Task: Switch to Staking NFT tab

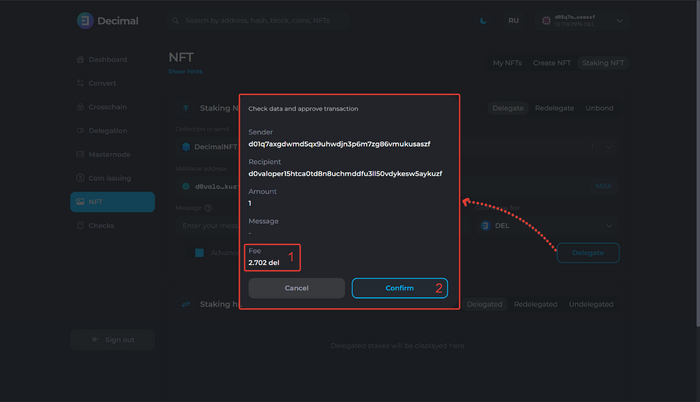Action: pos(603,63)
